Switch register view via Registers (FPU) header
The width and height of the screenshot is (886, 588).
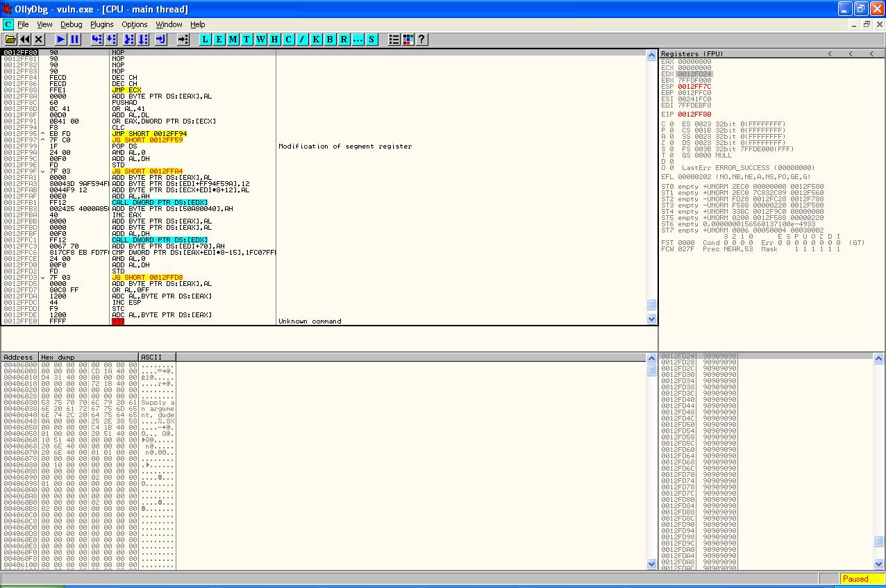(x=692, y=54)
